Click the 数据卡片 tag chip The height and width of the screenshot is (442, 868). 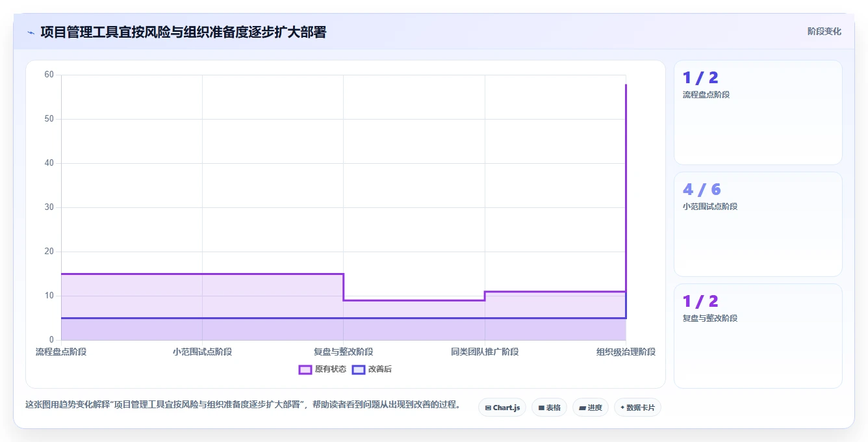coord(637,408)
